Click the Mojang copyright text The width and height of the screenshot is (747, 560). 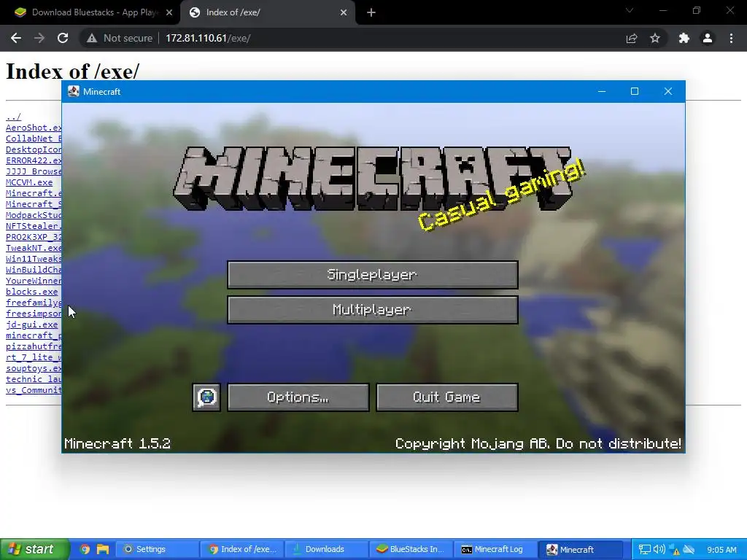(538, 444)
